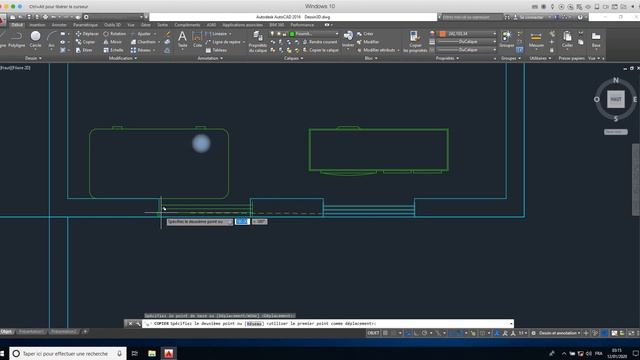Select the Chanfrein tool
640x360 pixels.
143,42
